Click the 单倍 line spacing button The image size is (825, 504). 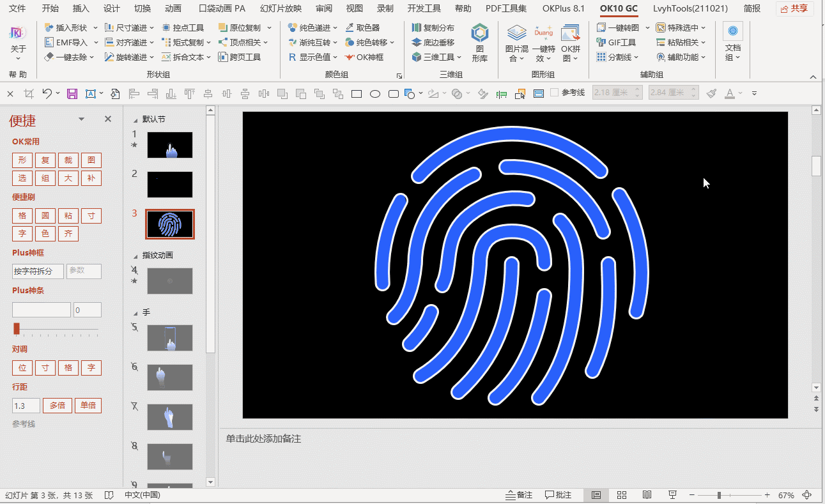(88, 406)
